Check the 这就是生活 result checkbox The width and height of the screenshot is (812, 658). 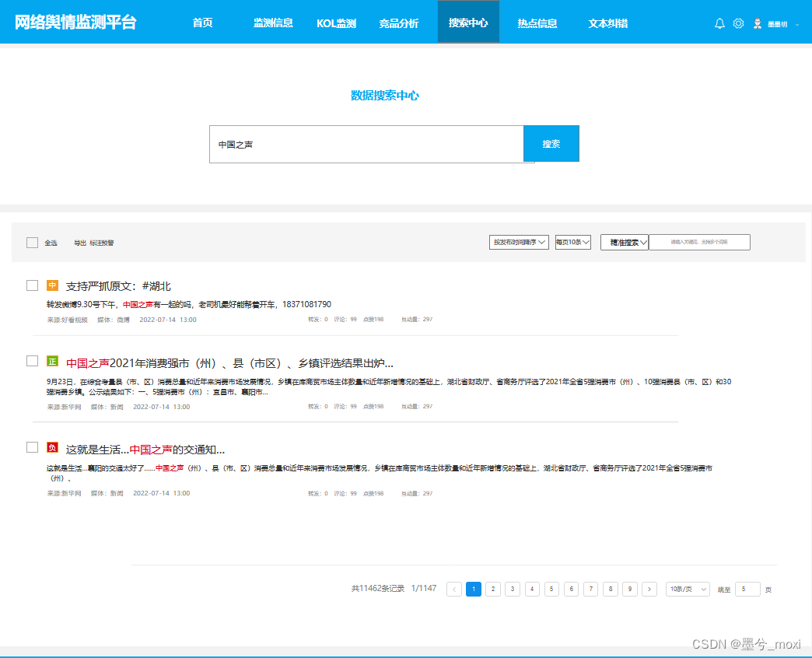point(32,447)
